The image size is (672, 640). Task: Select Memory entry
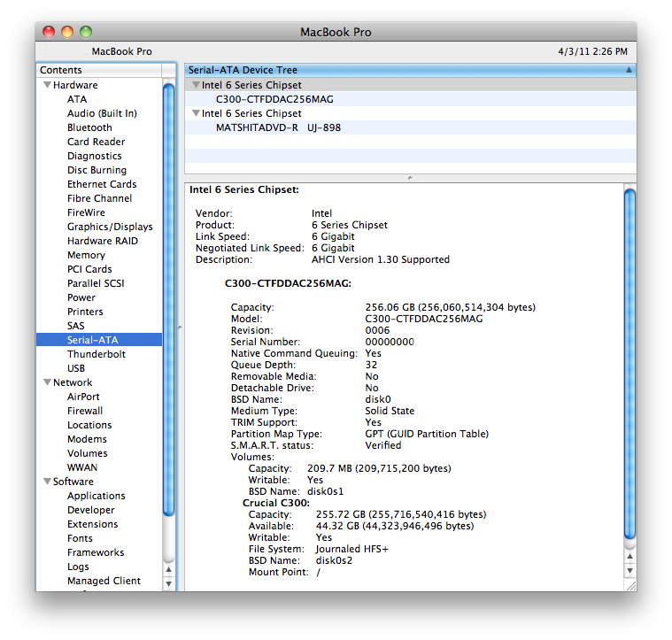click(x=86, y=255)
